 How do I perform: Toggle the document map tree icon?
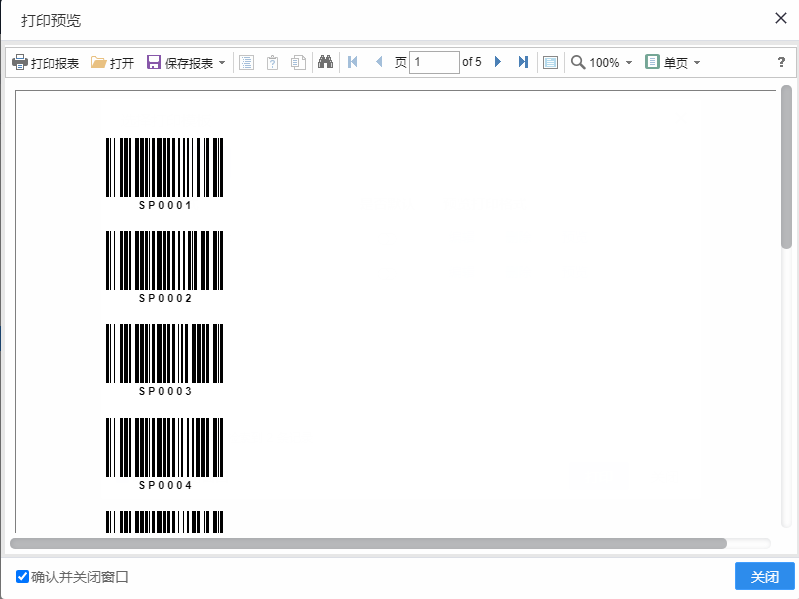click(x=247, y=63)
